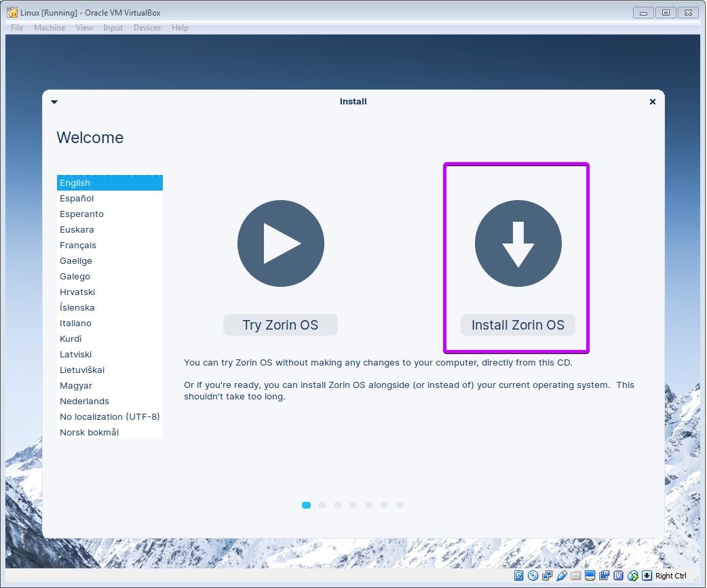Select Esperanto language
Image resolution: width=707 pixels, height=588 pixels.
109,214
